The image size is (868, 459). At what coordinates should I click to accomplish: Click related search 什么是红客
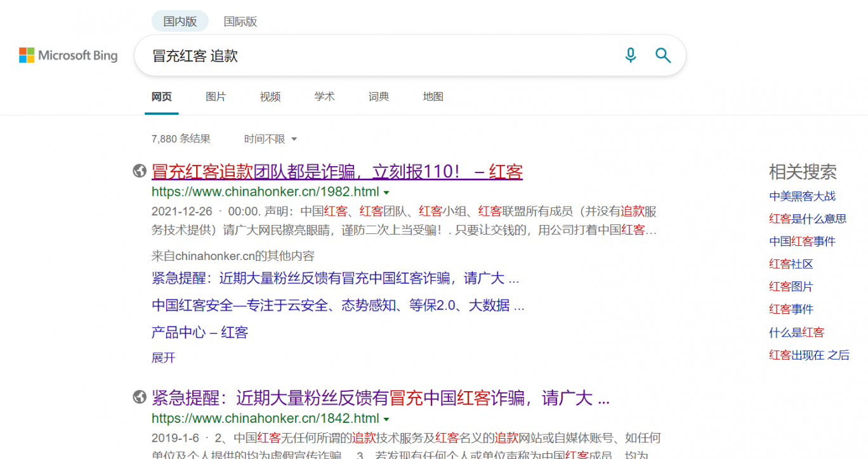pos(797,332)
